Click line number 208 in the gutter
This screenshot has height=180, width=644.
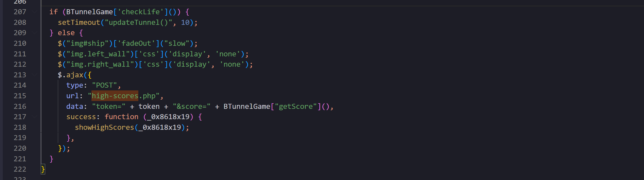point(20,22)
